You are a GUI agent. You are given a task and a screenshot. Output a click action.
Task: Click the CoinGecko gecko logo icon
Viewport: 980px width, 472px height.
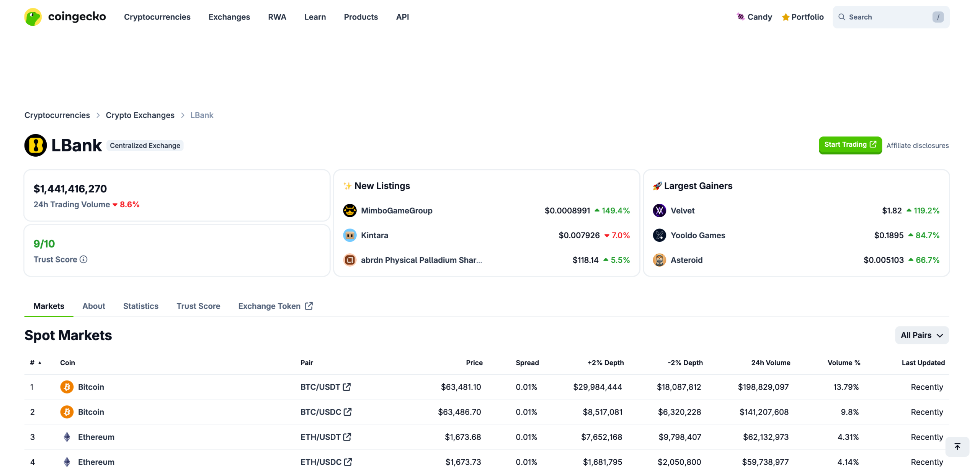coord(33,17)
